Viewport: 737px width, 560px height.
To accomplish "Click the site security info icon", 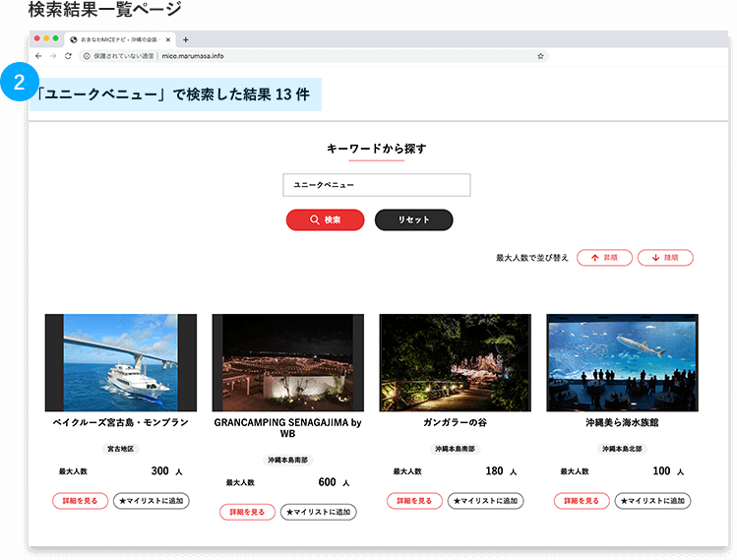I will (87, 56).
